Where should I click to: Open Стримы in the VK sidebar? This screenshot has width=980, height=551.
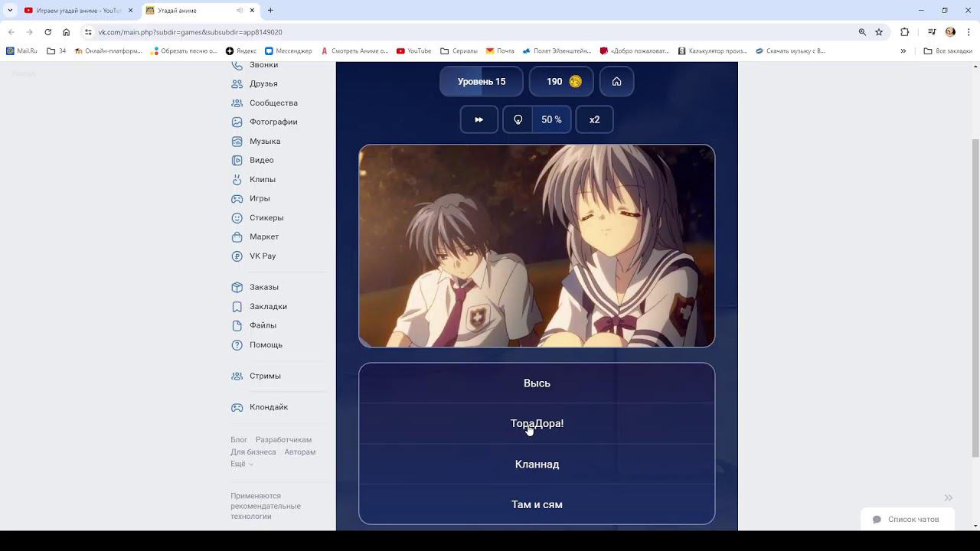(265, 376)
